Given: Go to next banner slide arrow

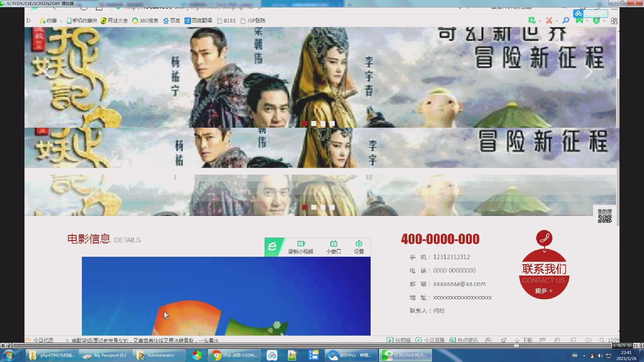Looking at the screenshot, I should [x=589, y=72].
